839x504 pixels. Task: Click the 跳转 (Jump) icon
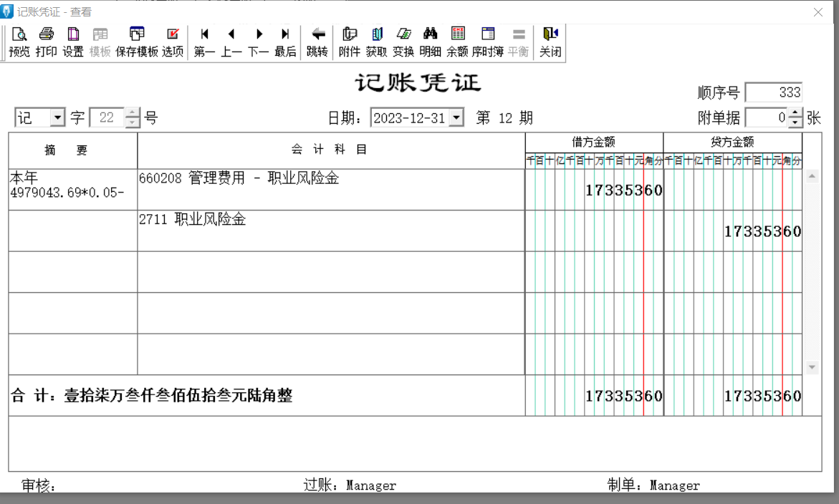click(317, 42)
